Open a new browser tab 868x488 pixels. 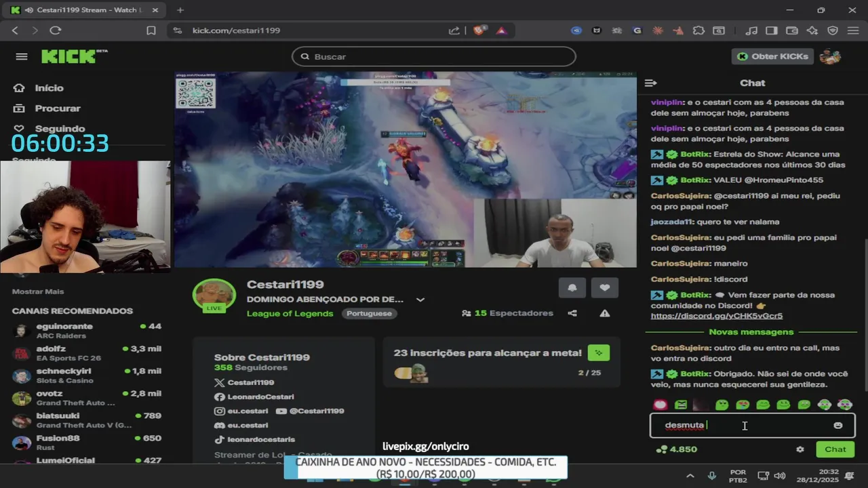click(180, 10)
